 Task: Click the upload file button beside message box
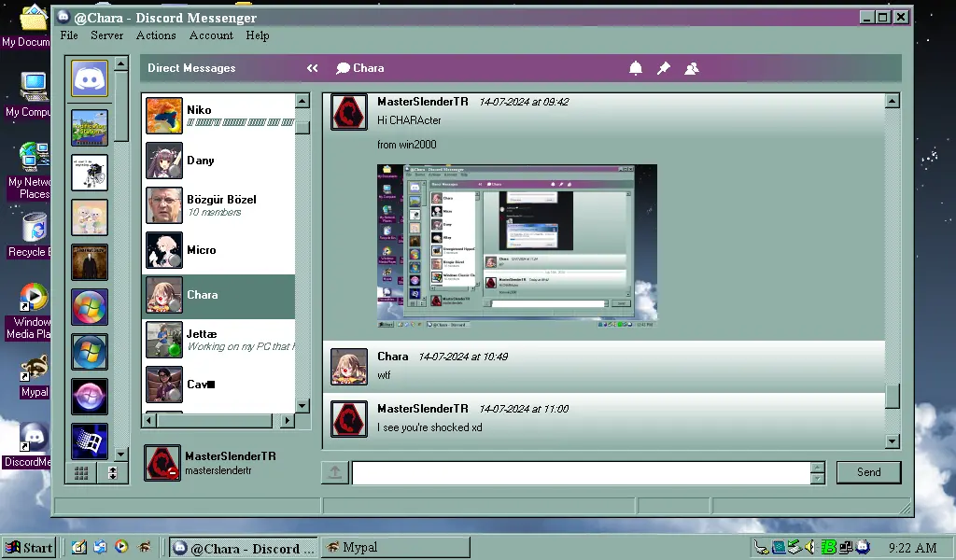(x=335, y=472)
